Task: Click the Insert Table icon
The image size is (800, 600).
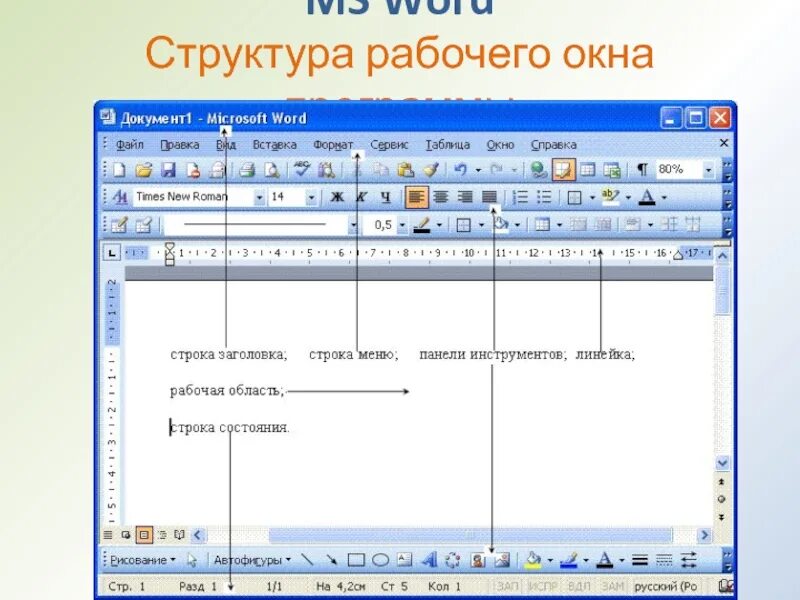Action: tap(588, 170)
